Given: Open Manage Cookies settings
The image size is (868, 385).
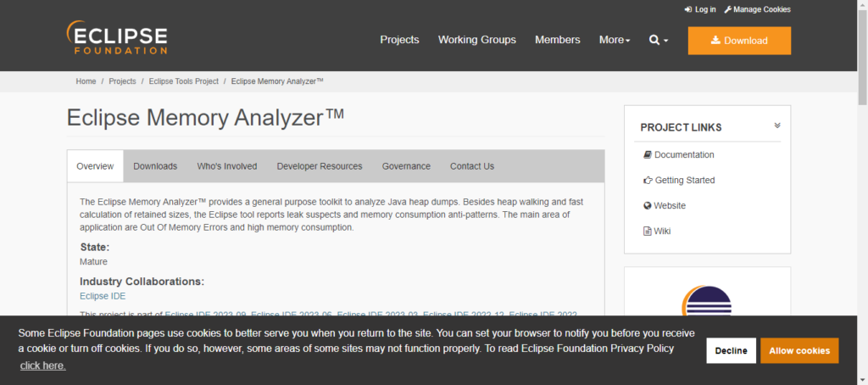Looking at the screenshot, I should [757, 9].
